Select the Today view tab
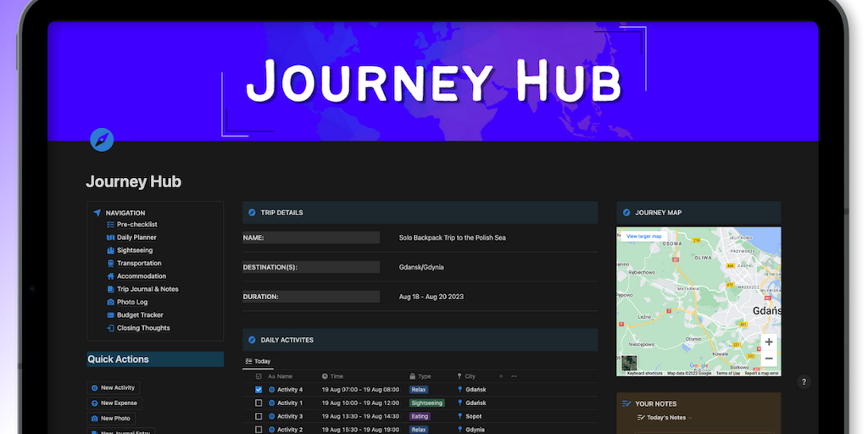 pyautogui.click(x=258, y=361)
